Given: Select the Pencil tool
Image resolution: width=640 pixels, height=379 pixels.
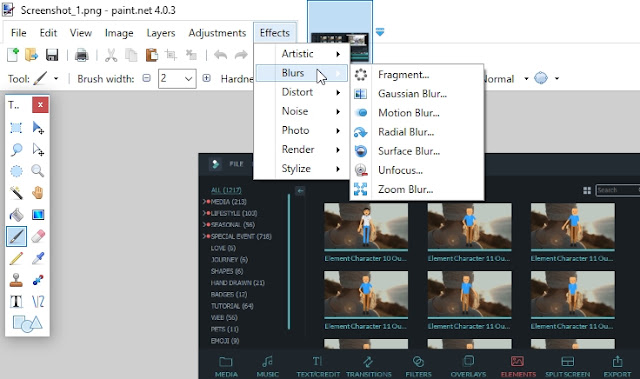Looking at the screenshot, I should [16, 258].
